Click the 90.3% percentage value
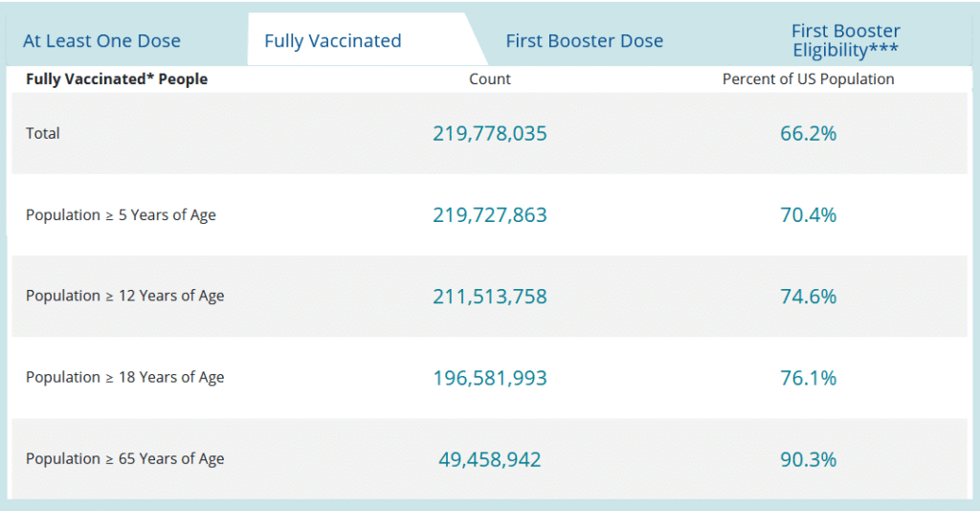 [x=808, y=459]
